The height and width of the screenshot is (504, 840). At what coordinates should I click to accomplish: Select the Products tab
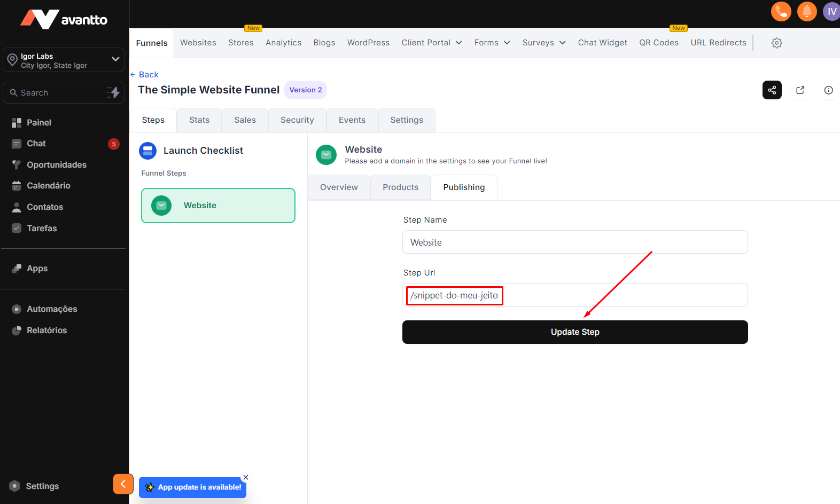click(400, 187)
